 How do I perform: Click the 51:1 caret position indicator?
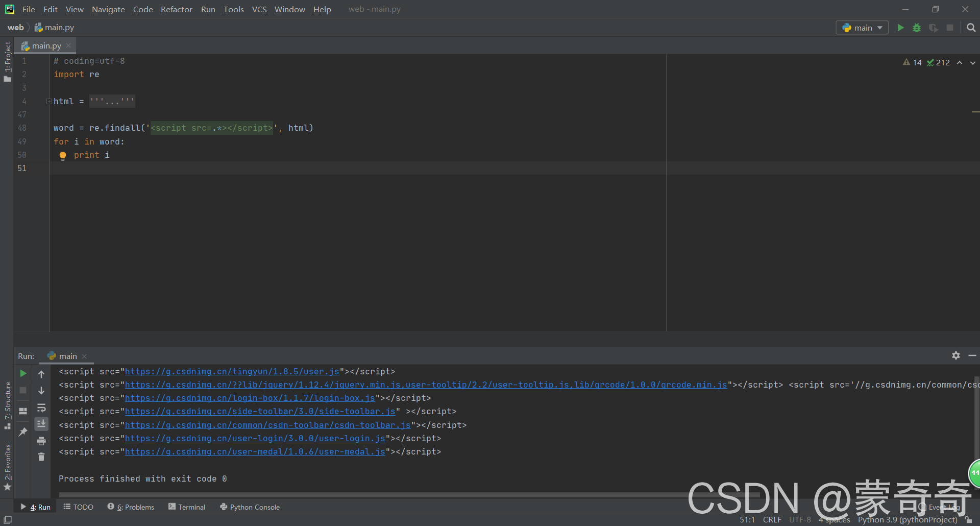pyautogui.click(x=747, y=520)
